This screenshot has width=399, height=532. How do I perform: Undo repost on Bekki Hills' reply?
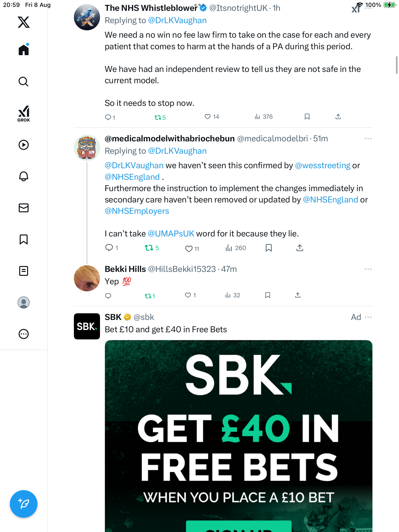(148, 296)
